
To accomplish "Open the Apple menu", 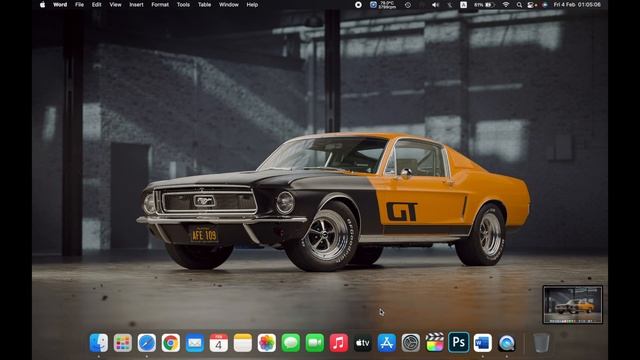I will (42, 5).
